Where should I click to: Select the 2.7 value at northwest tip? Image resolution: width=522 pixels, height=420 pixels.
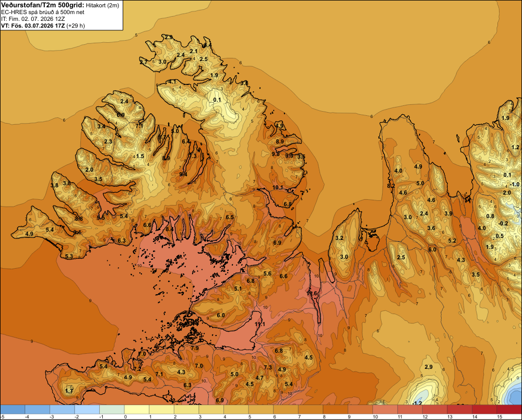coord(144,62)
